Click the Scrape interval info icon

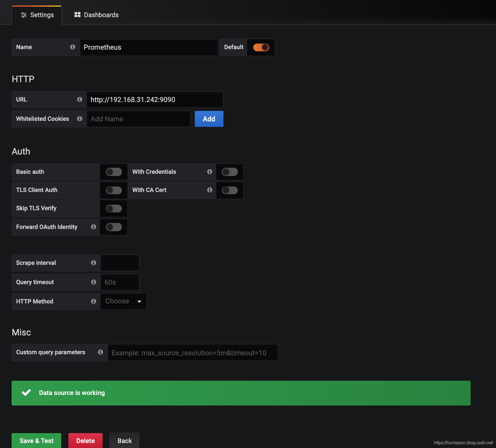[94, 263]
